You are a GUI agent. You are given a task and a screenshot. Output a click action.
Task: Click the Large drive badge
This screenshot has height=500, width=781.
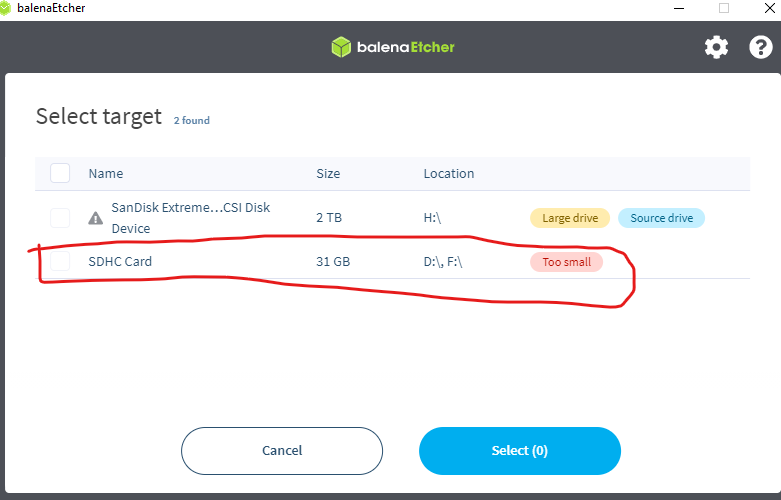point(570,218)
